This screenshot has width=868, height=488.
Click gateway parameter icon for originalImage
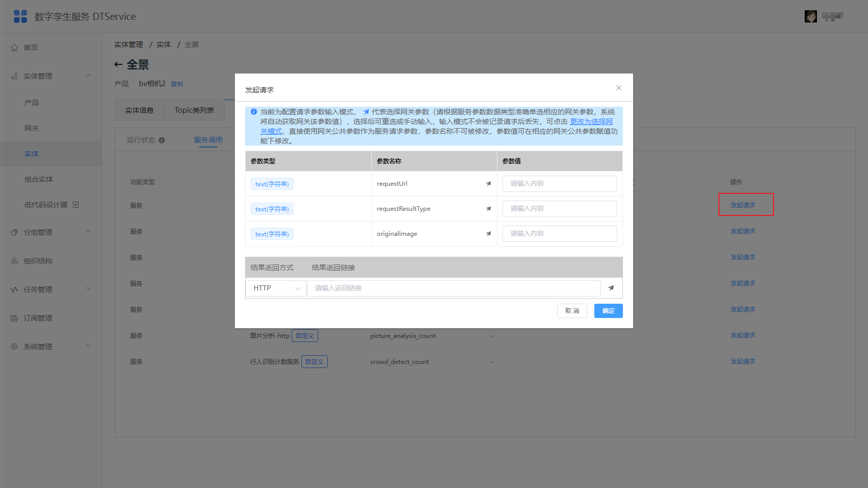[x=489, y=234]
